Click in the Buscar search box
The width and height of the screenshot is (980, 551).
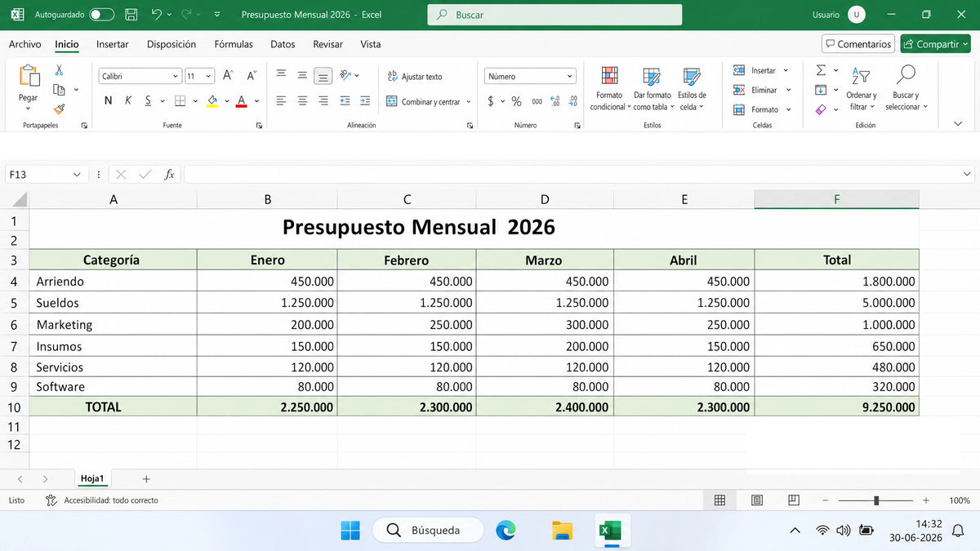coord(555,15)
